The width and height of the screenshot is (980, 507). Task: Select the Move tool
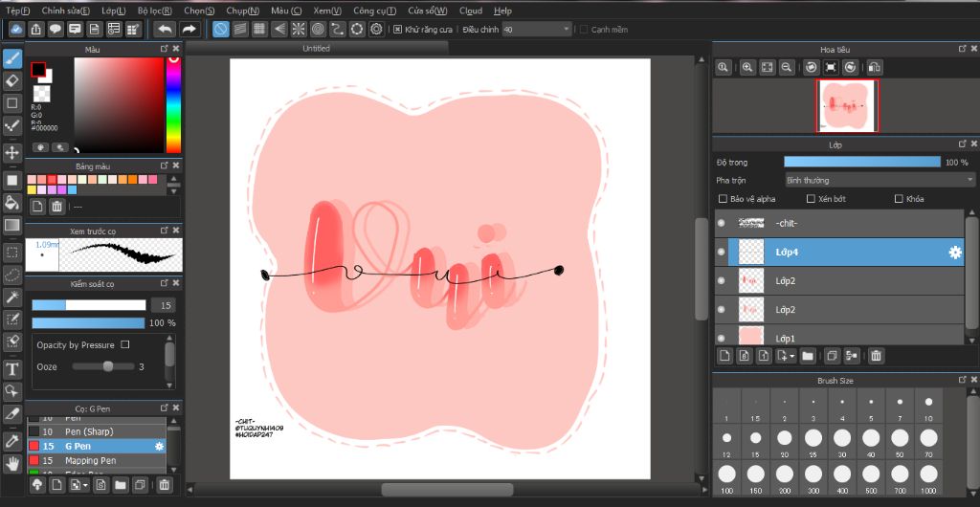coord(11,152)
